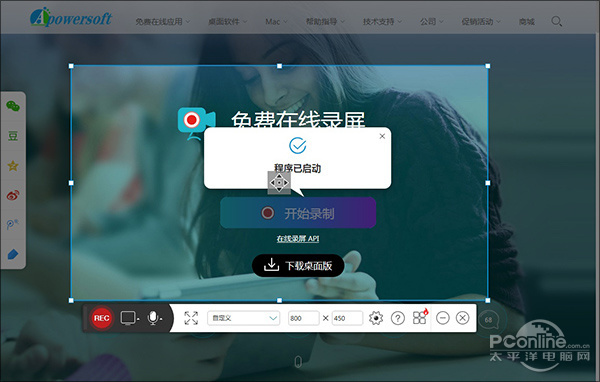Open the help question mark icon

[398, 318]
